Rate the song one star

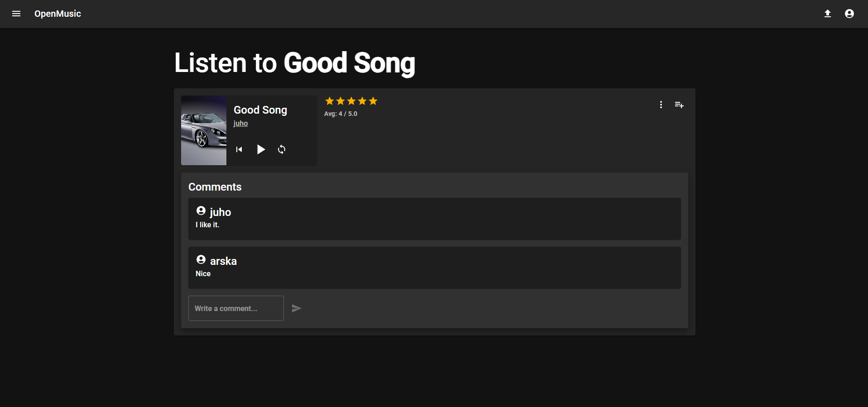(330, 101)
